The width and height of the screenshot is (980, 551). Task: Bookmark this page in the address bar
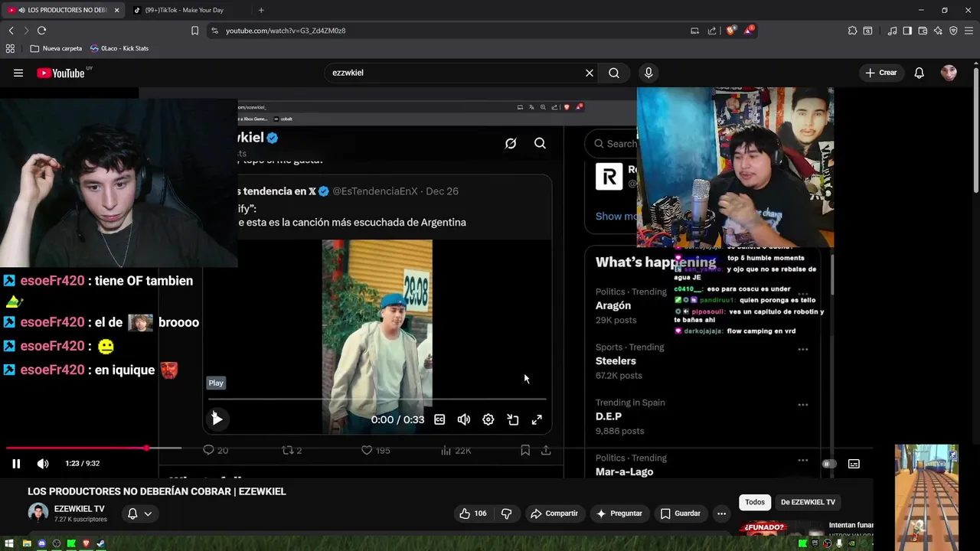click(194, 31)
